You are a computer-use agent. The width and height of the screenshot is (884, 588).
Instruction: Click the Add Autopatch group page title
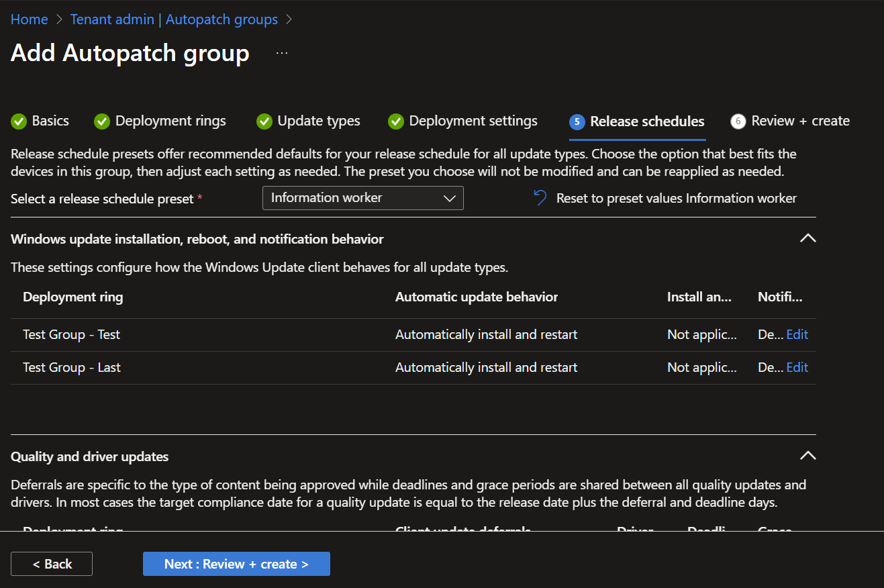[x=130, y=53]
